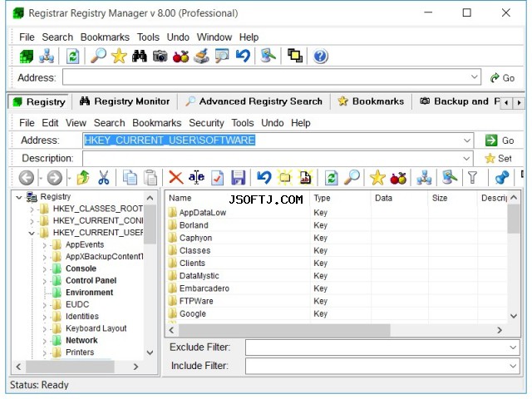Click the scissors cut icon
Viewport: 532px width, 399px height.
[103, 177]
